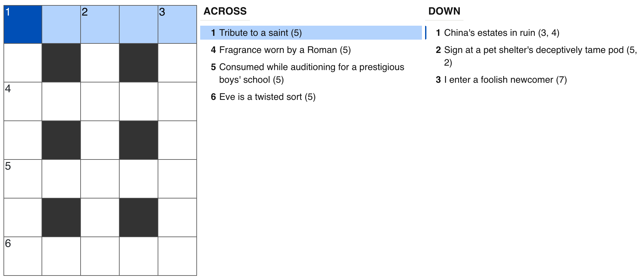Select clue 'I enter a foolish newcomer'

(505, 80)
